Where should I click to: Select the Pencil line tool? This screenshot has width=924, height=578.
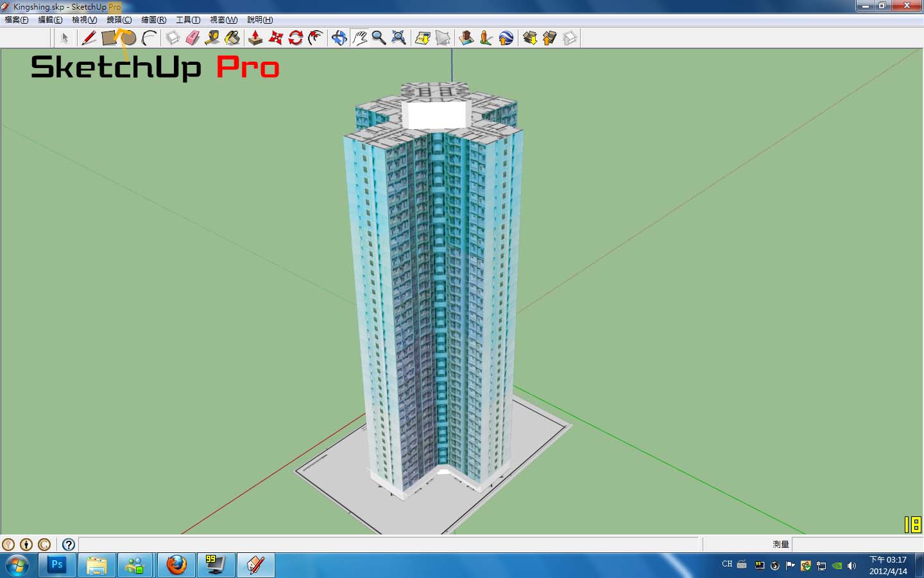tap(89, 38)
